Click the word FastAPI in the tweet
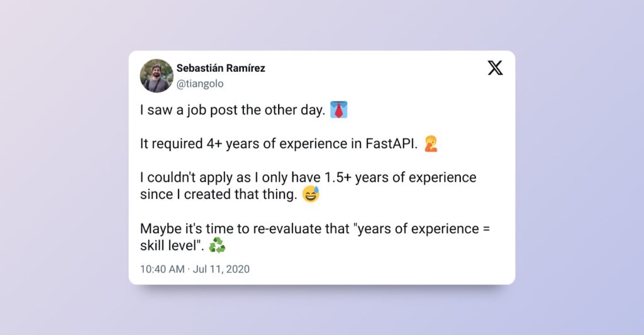The image size is (644, 335). (391, 144)
